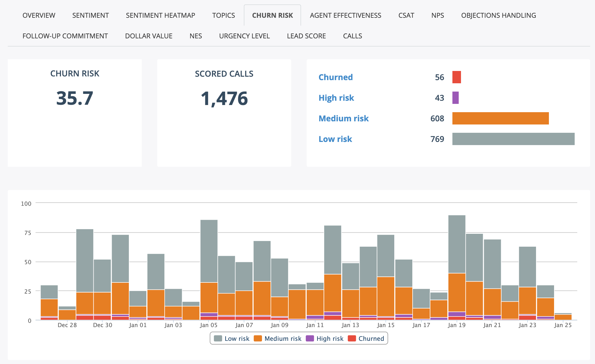The image size is (595, 364).
Task: Click the gray Low risk summary bar
Action: click(513, 139)
